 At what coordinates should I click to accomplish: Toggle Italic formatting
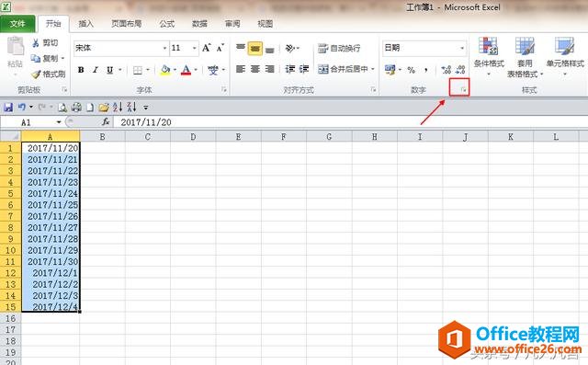click(96, 70)
